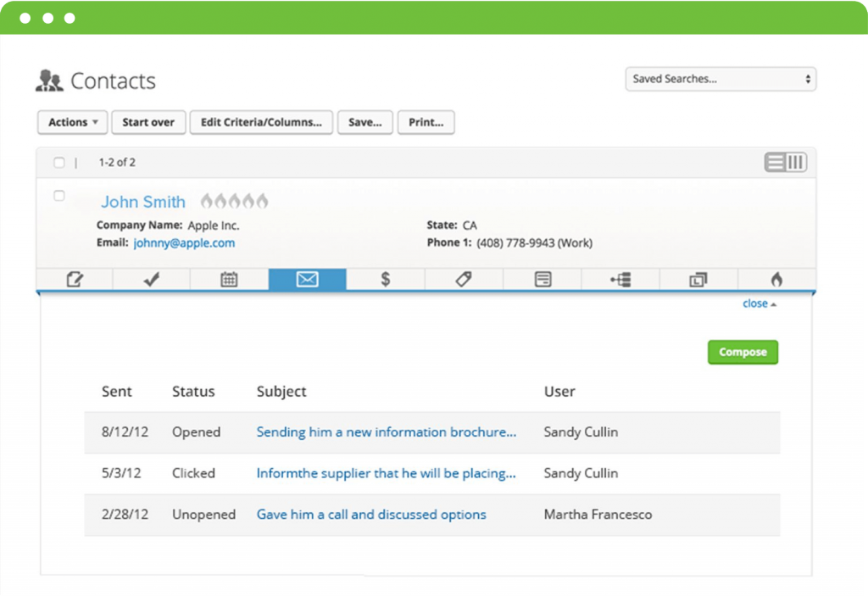868x596 pixels.
Task: Expand the Actions menu
Action: pyautogui.click(x=72, y=122)
